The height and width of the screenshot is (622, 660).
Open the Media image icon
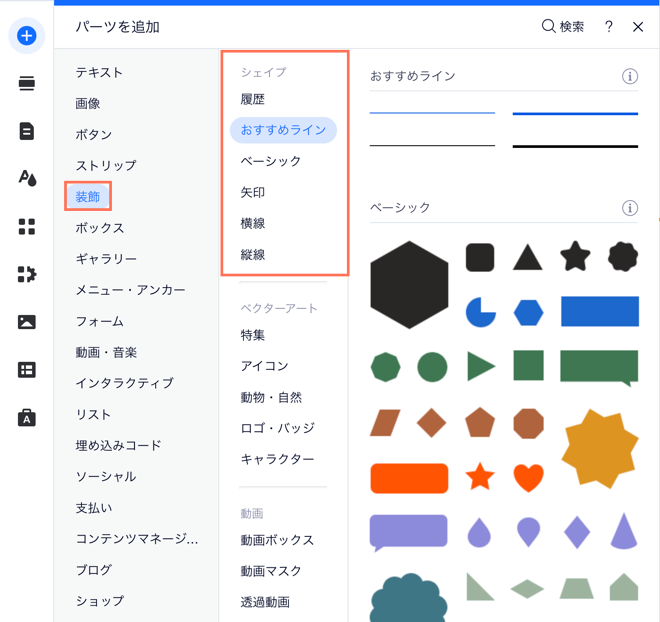(x=27, y=322)
